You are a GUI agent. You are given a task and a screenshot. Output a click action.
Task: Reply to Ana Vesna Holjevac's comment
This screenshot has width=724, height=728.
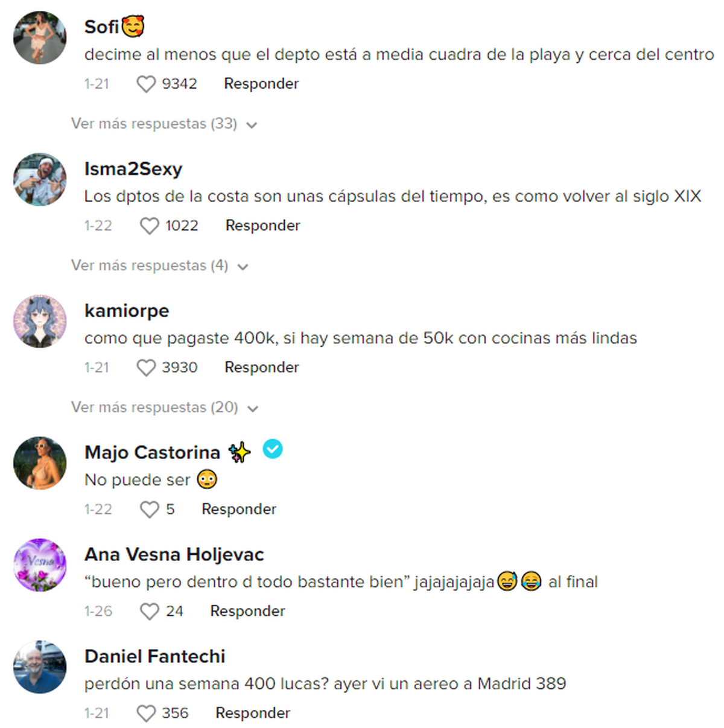tap(247, 611)
